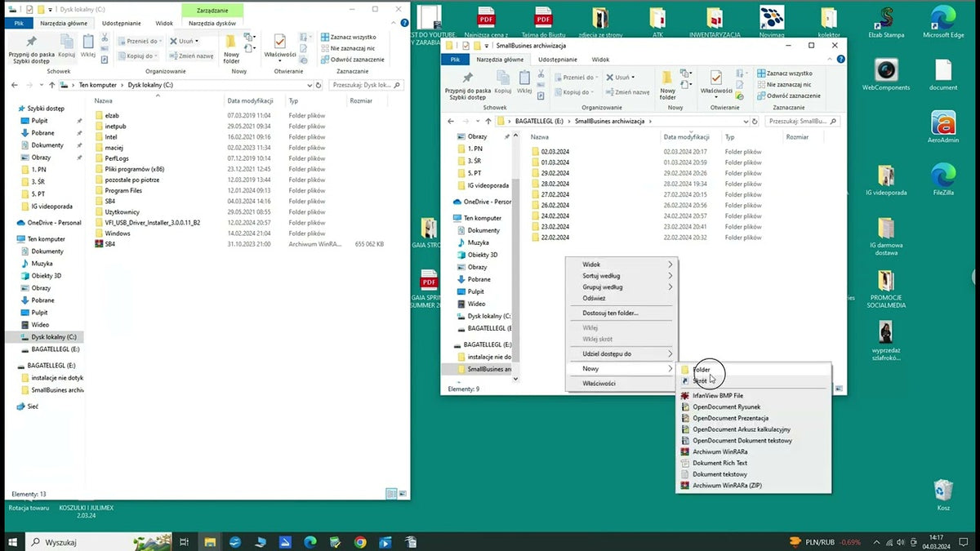
Task: Open AeroAdmin desktop shortcut
Action: click(x=943, y=127)
